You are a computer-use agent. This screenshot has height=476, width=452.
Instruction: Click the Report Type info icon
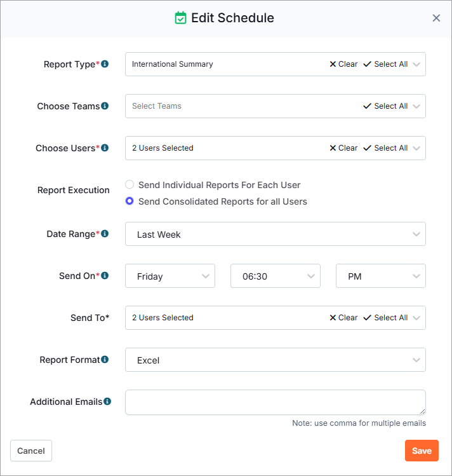tap(105, 64)
